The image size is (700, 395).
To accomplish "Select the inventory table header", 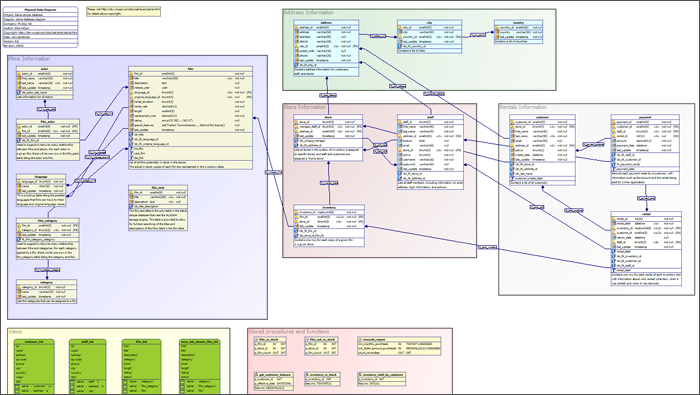I will [x=329, y=208].
